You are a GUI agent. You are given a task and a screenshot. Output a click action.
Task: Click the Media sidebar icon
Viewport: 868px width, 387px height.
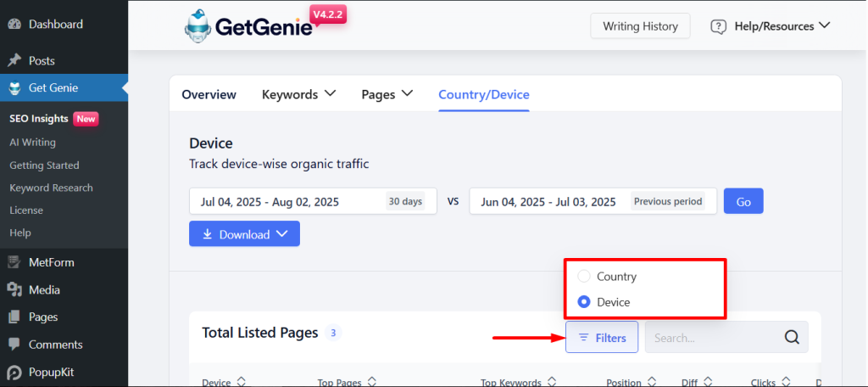coord(14,289)
